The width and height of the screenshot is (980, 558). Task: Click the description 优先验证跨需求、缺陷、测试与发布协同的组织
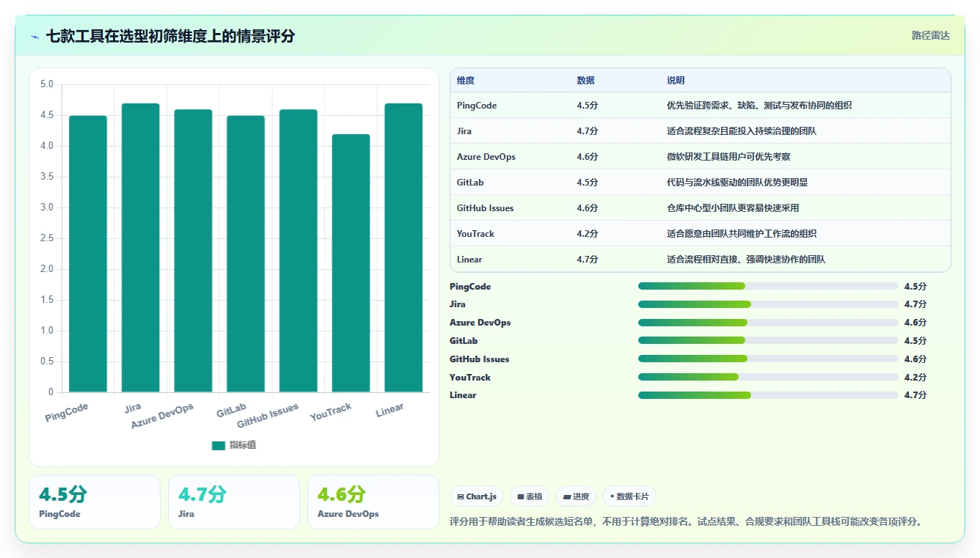coord(759,106)
